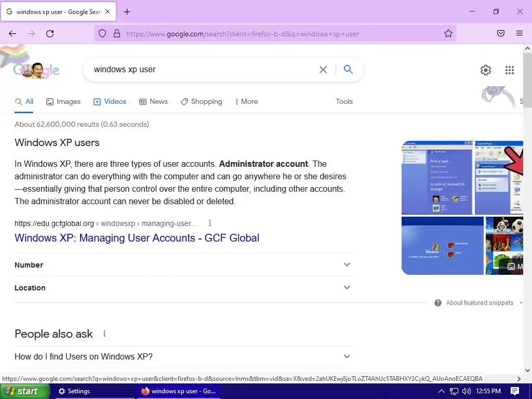This screenshot has height=399, width=532.
Task: Click the edu.gcfglobal.org URL breadcrumb
Action: (x=105, y=223)
